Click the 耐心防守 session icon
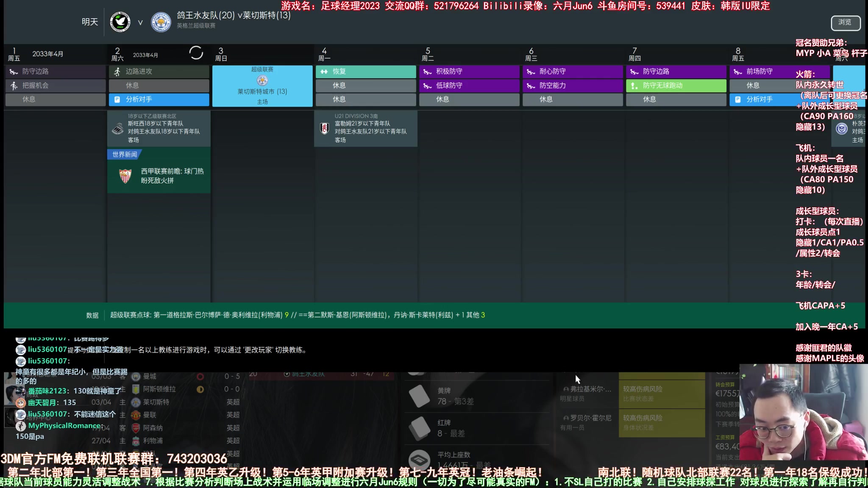The image size is (868, 488). point(531,72)
